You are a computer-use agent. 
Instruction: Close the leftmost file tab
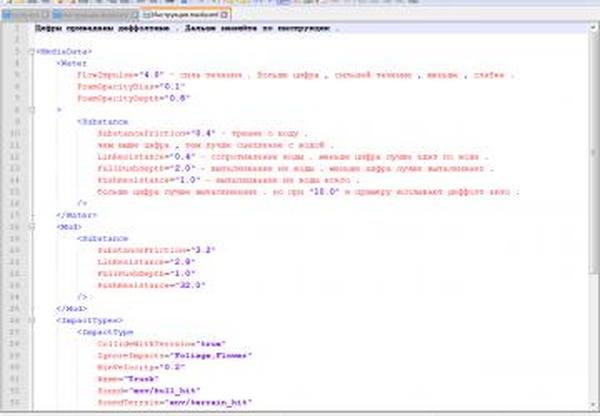pos(48,17)
